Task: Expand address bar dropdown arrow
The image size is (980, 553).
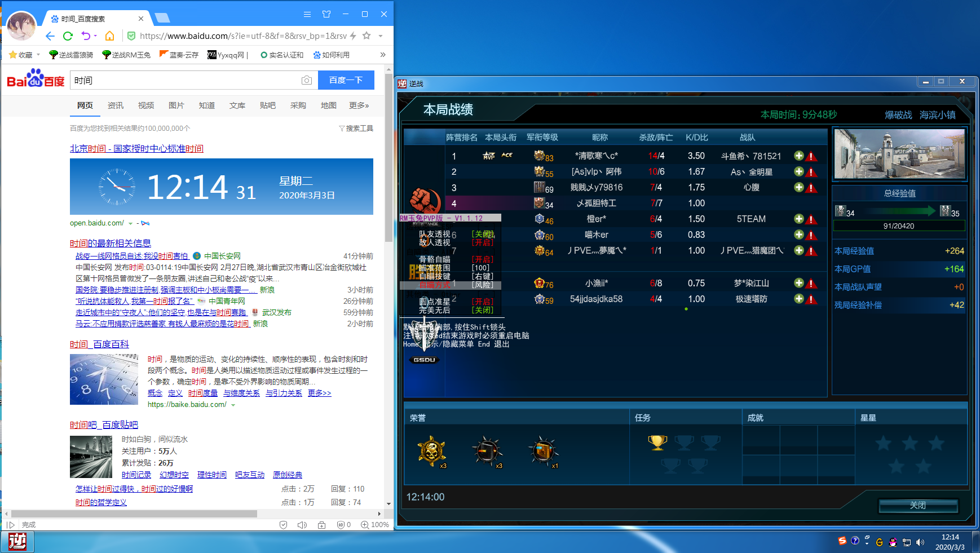Action: click(381, 36)
